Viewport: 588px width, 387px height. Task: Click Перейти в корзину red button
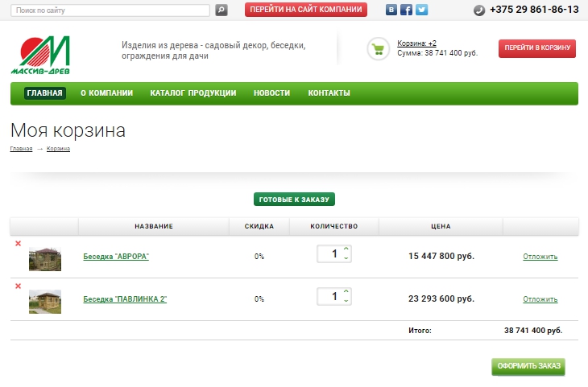536,48
